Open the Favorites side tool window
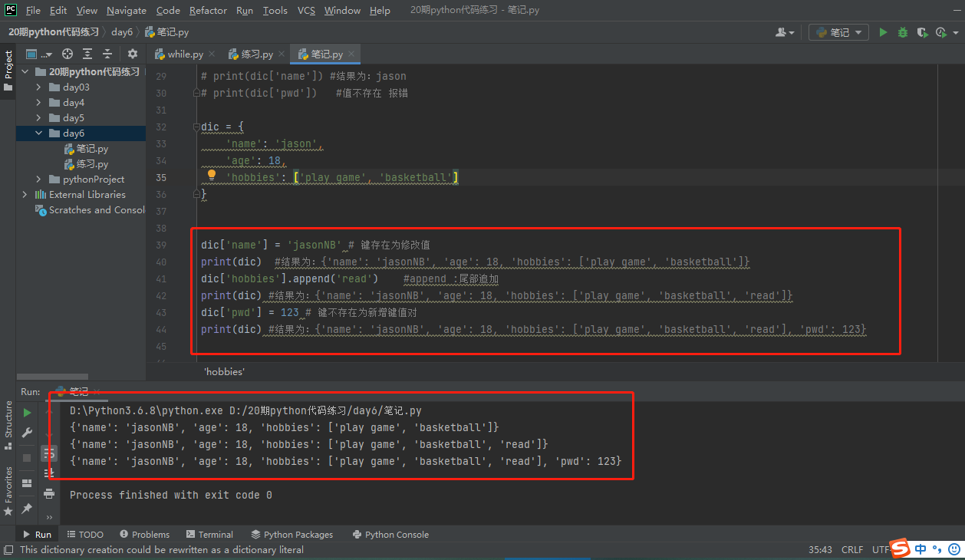965x560 pixels. click(8, 491)
